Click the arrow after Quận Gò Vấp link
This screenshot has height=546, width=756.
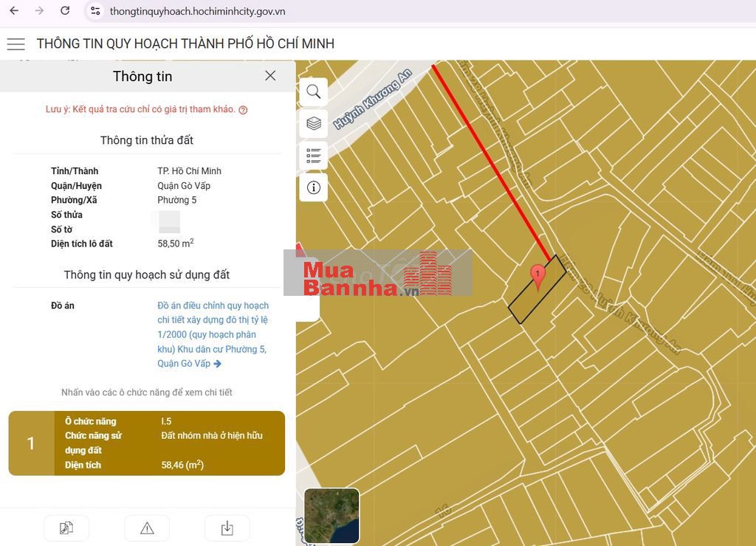(218, 364)
